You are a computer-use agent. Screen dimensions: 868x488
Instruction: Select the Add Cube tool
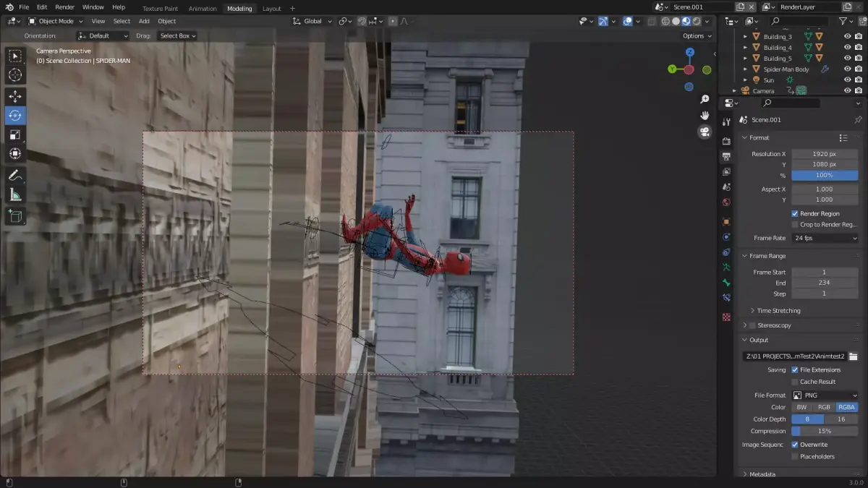coord(15,215)
